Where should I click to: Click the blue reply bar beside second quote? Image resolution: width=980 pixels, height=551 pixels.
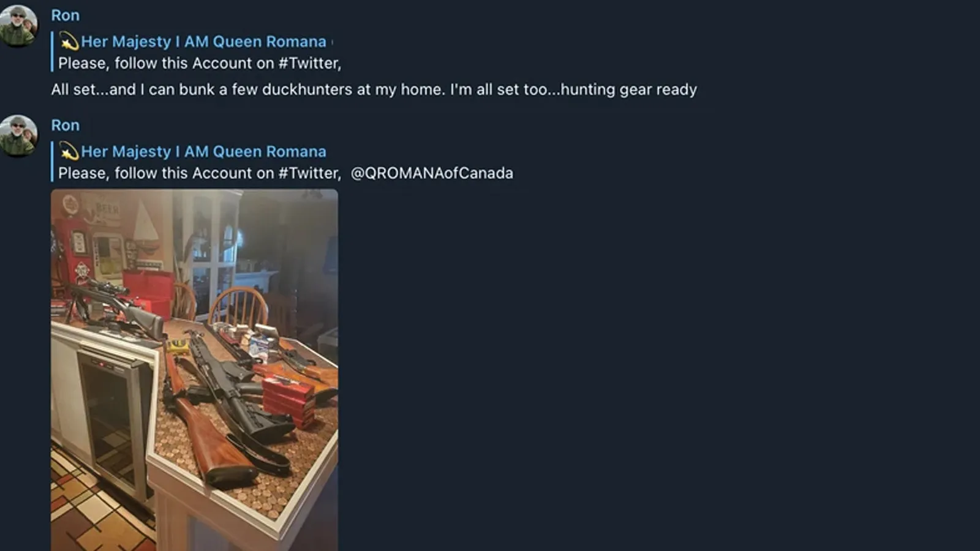tap(52, 162)
